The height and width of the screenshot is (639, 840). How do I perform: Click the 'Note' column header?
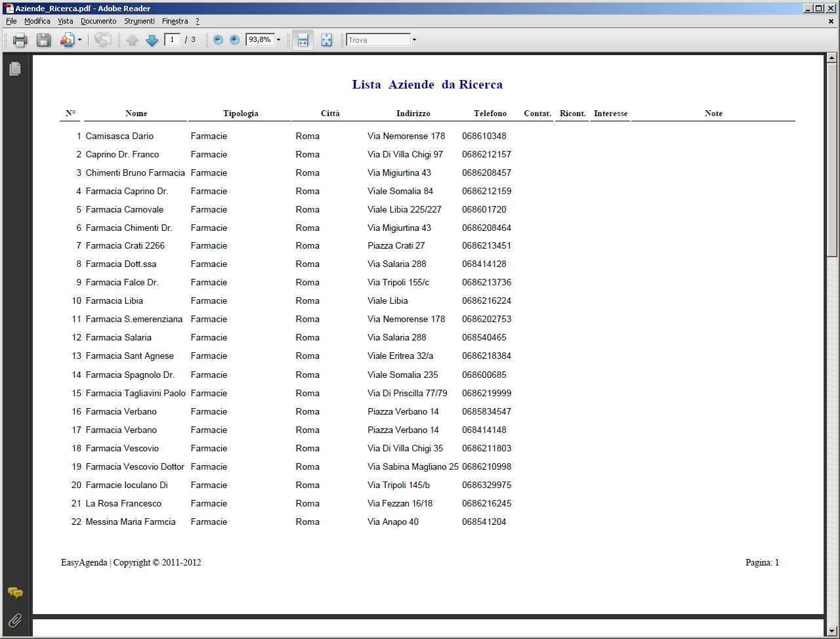(713, 113)
